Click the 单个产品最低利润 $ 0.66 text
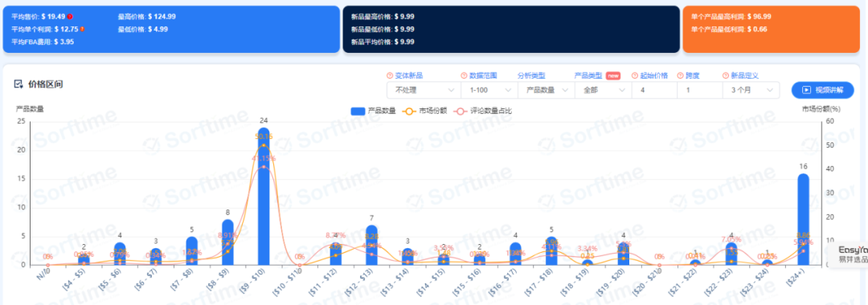Screen dimensions: 868x305 (x=728, y=29)
